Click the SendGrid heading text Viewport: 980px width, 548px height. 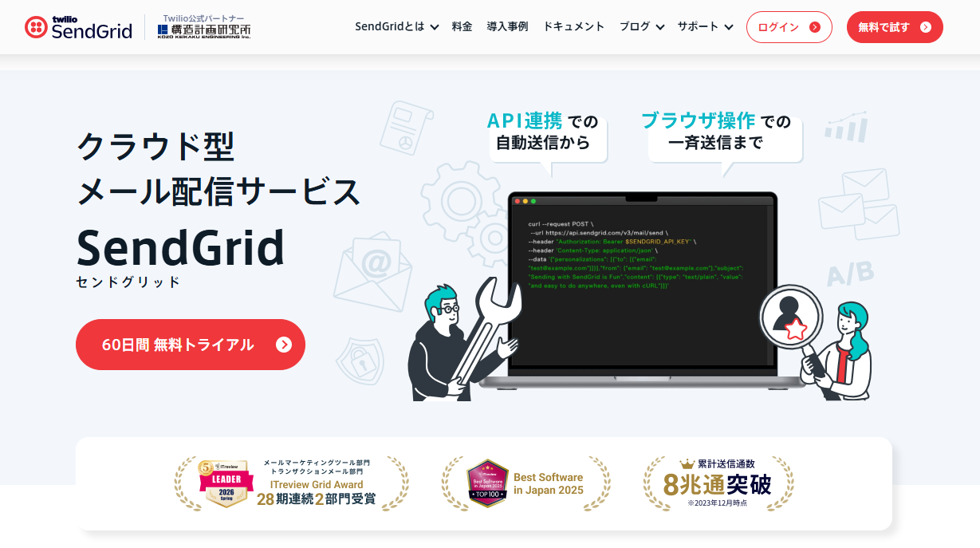pos(181,247)
